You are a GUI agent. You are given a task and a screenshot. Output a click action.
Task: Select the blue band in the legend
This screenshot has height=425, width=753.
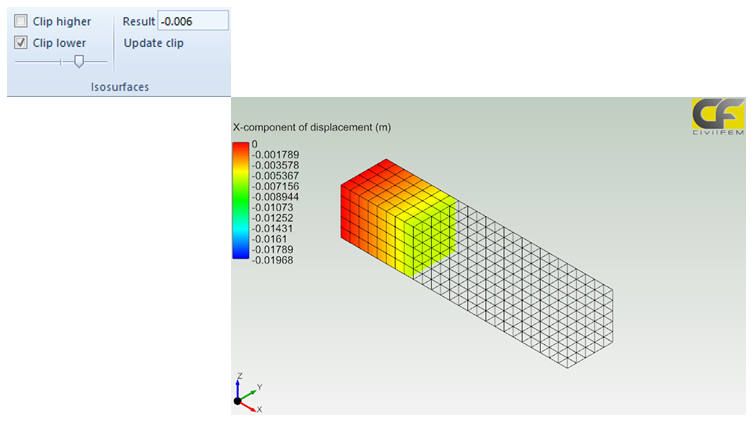click(x=240, y=250)
